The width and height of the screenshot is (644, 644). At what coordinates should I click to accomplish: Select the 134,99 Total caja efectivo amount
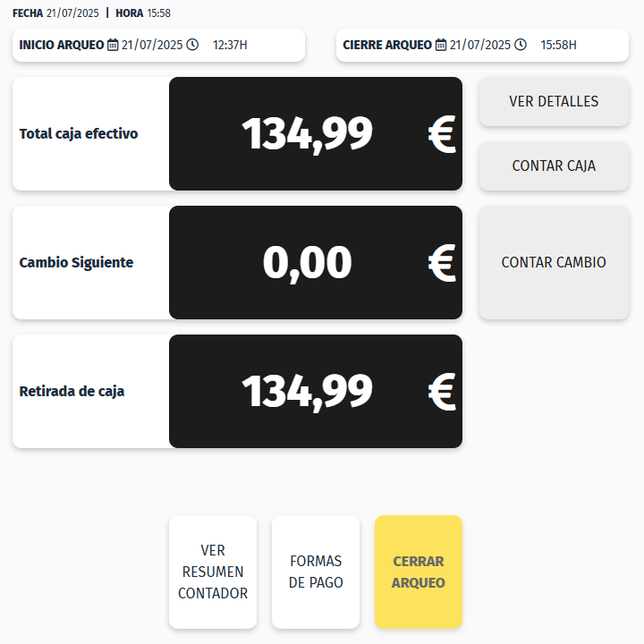click(307, 134)
